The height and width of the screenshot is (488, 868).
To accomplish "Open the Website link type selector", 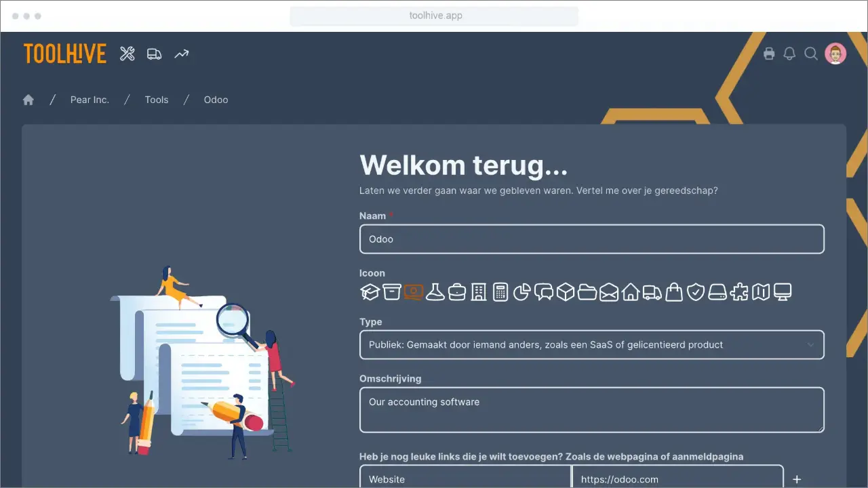I will (465, 479).
